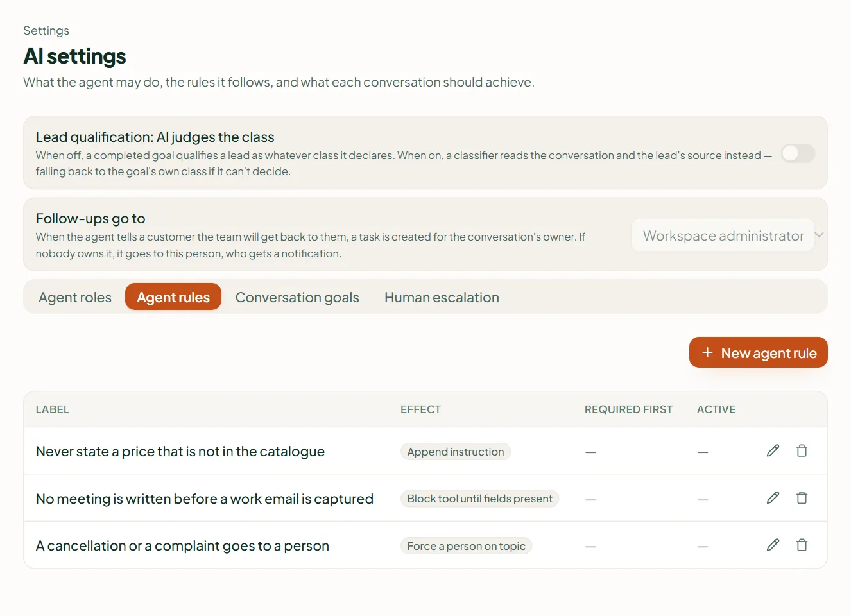
Task: Delete the 'A cancellation or a complaint' rule
Action: pyautogui.click(x=802, y=545)
